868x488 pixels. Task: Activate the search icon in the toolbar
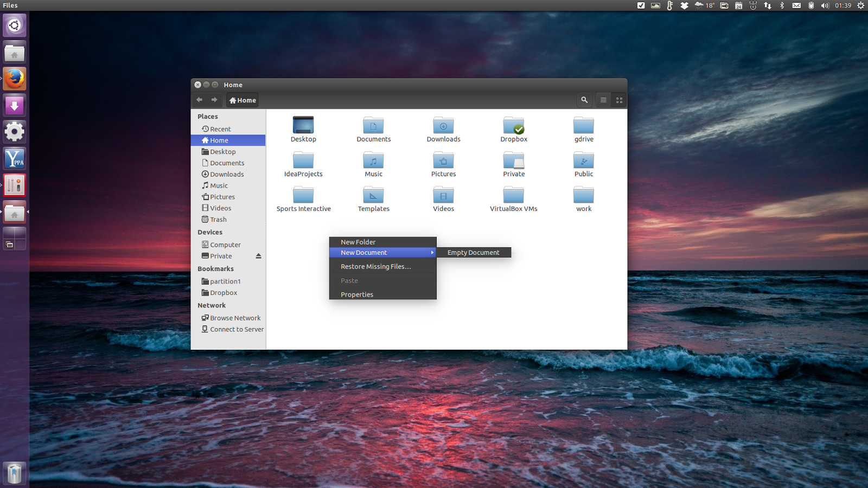pos(584,100)
